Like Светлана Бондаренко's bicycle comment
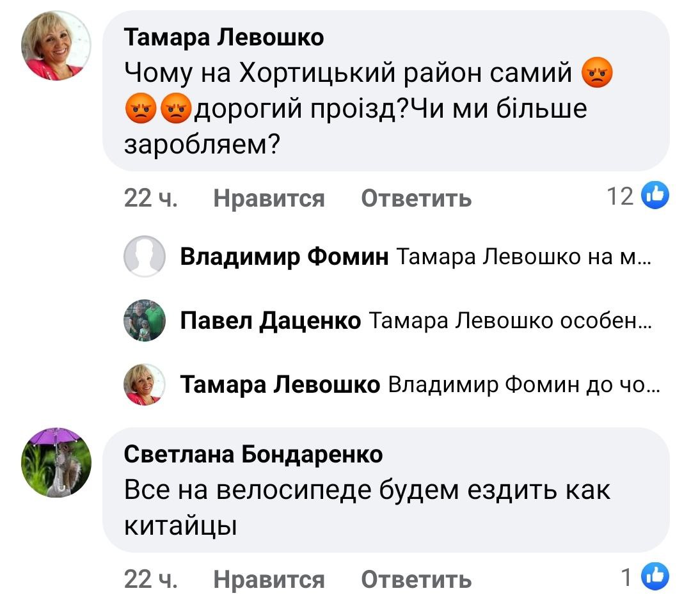The height and width of the screenshot is (616, 691). [x=269, y=580]
